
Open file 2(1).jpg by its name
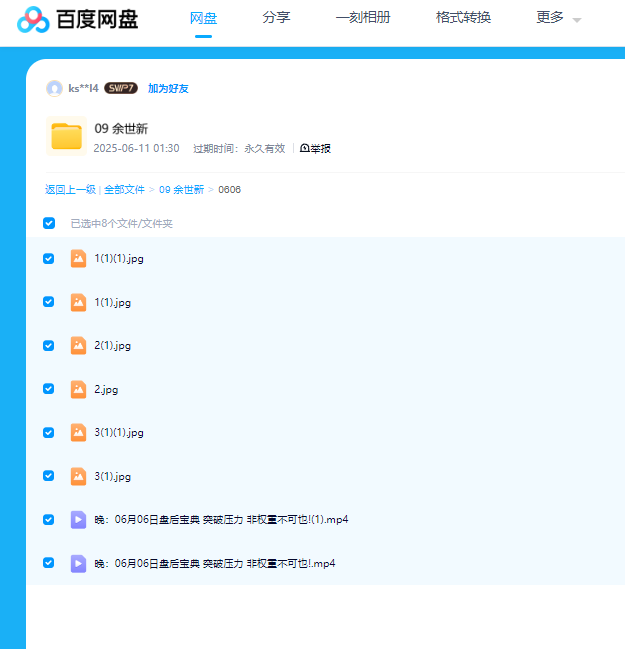112,346
